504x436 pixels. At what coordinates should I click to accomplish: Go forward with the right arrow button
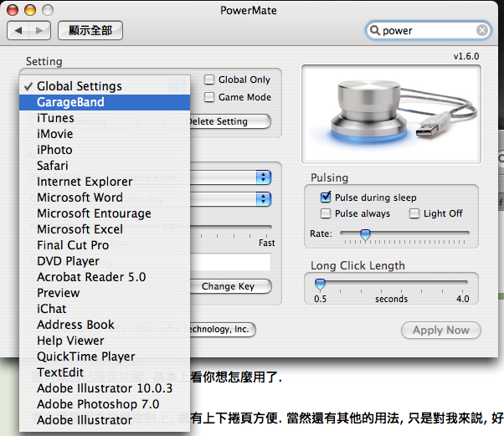tap(39, 30)
